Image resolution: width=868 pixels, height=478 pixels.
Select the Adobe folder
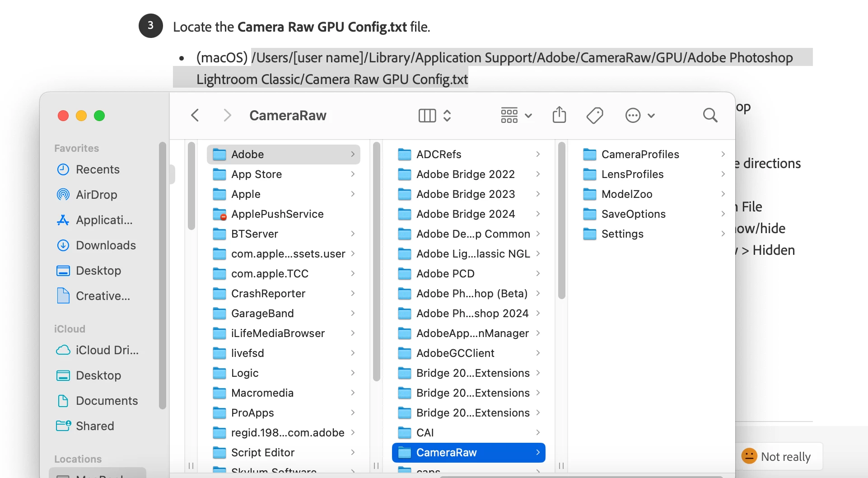[x=283, y=155]
